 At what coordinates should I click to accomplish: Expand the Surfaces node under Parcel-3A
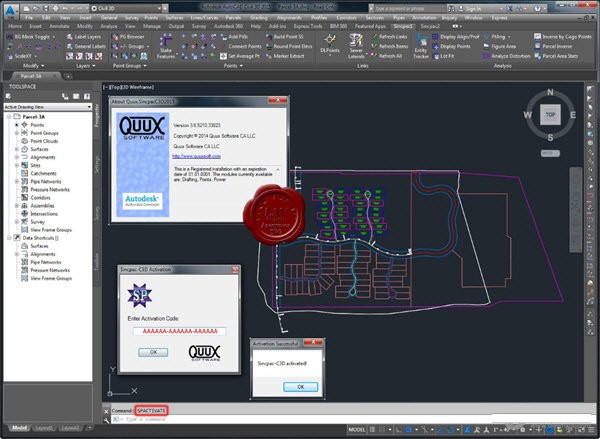pyautogui.click(x=17, y=149)
